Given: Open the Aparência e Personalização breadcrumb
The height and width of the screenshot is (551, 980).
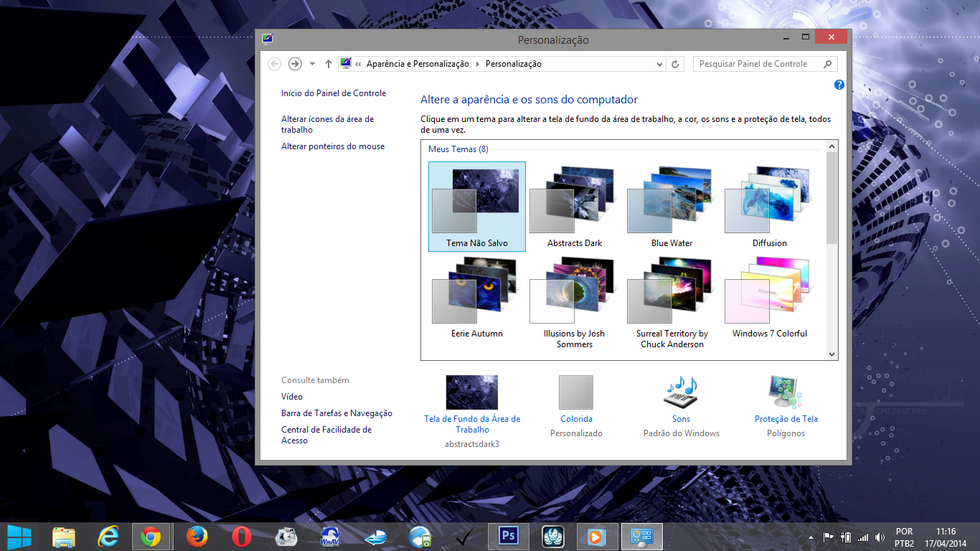Looking at the screenshot, I should pos(418,64).
